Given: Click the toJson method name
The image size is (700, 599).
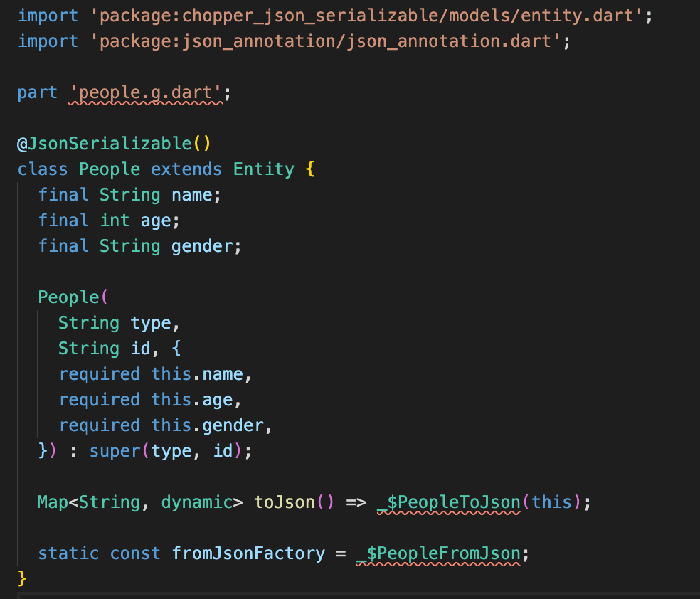Looking at the screenshot, I should click(285, 502).
